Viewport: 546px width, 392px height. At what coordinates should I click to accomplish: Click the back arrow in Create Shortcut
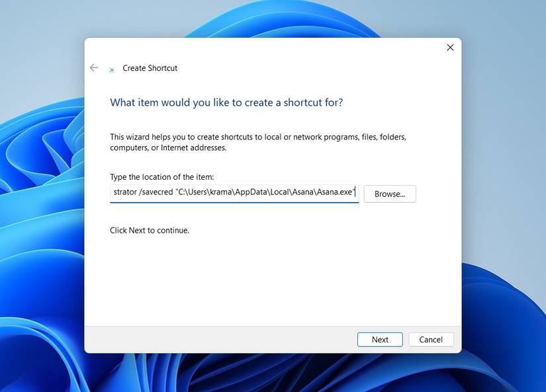(94, 68)
